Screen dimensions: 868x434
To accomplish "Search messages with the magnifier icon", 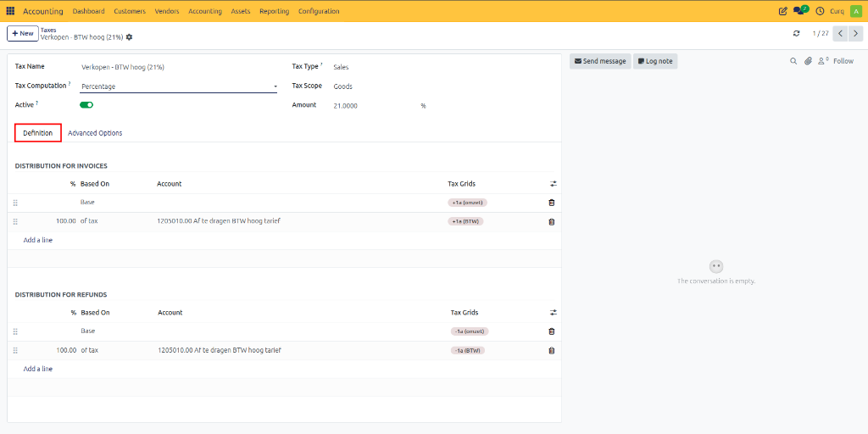I will point(793,61).
